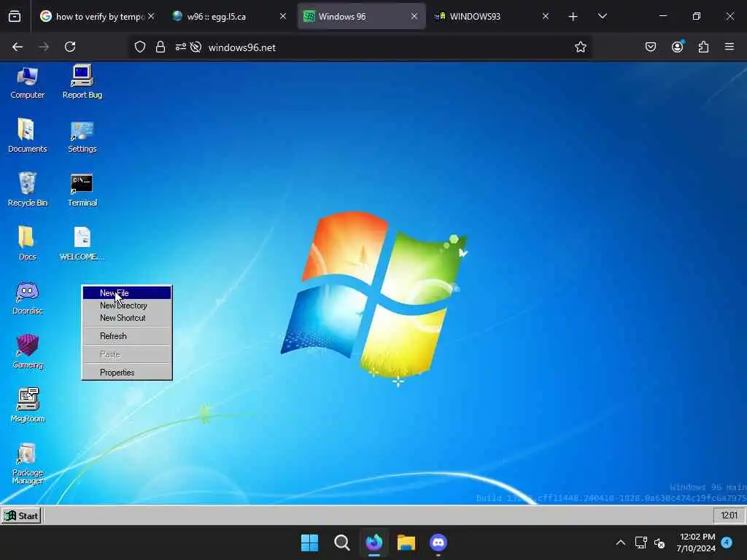Open the system date and time
The image size is (747, 560).
tap(695, 542)
